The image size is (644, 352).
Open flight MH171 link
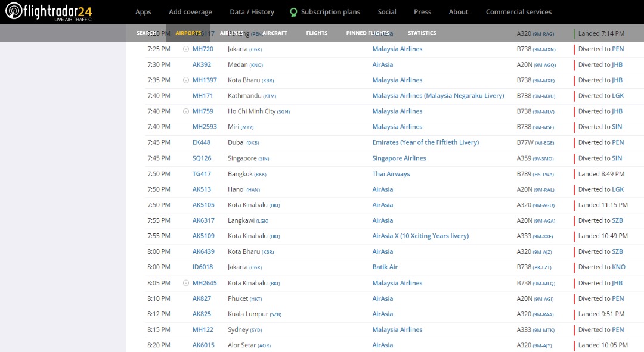click(x=203, y=95)
